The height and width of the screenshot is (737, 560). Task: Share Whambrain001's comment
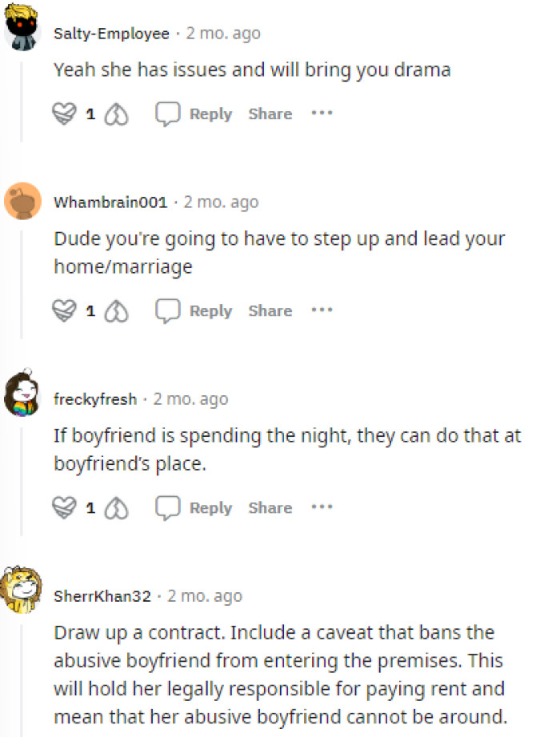pos(270,310)
